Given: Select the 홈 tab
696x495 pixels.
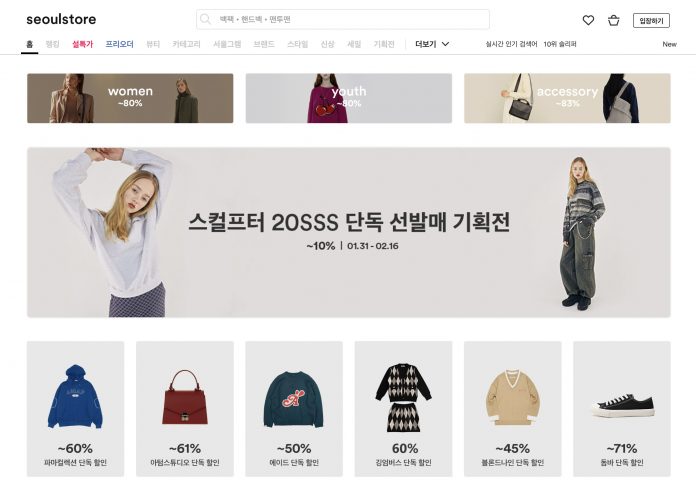Looking at the screenshot, I should click(x=29, y=44).
